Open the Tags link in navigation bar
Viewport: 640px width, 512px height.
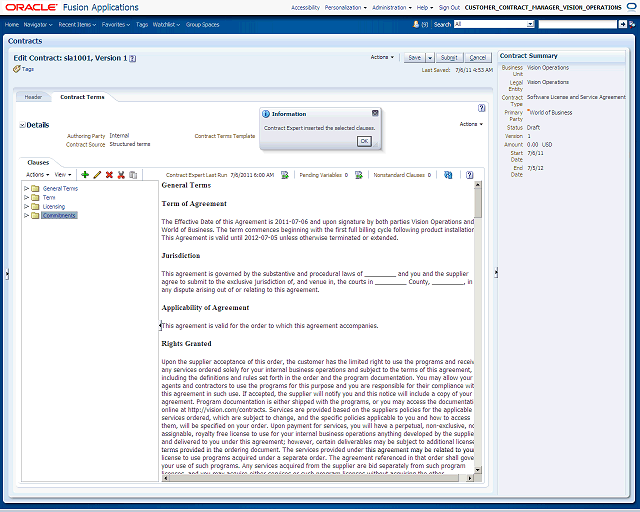[x=142, y=24]
